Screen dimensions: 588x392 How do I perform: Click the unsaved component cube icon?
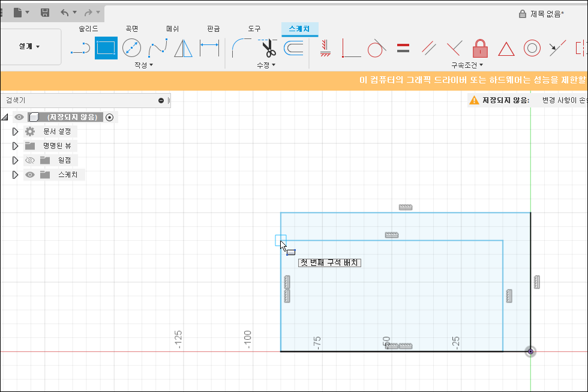point(34,118)
